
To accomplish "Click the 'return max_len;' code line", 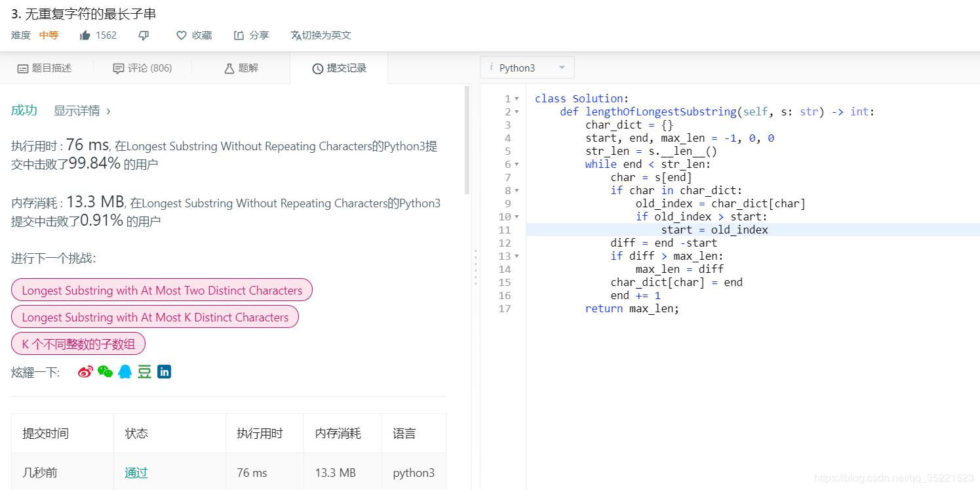I will click(x=632, y=308).
